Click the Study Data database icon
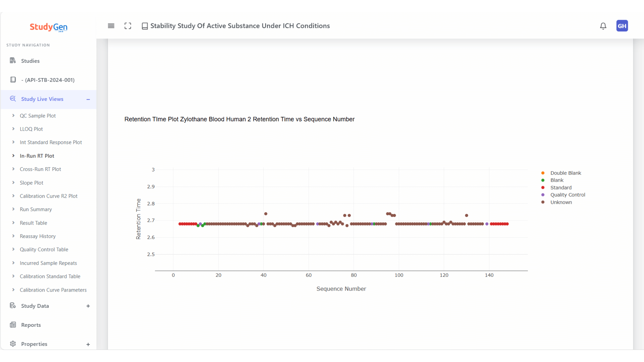The image size is (644, 362). click(13, 306)
